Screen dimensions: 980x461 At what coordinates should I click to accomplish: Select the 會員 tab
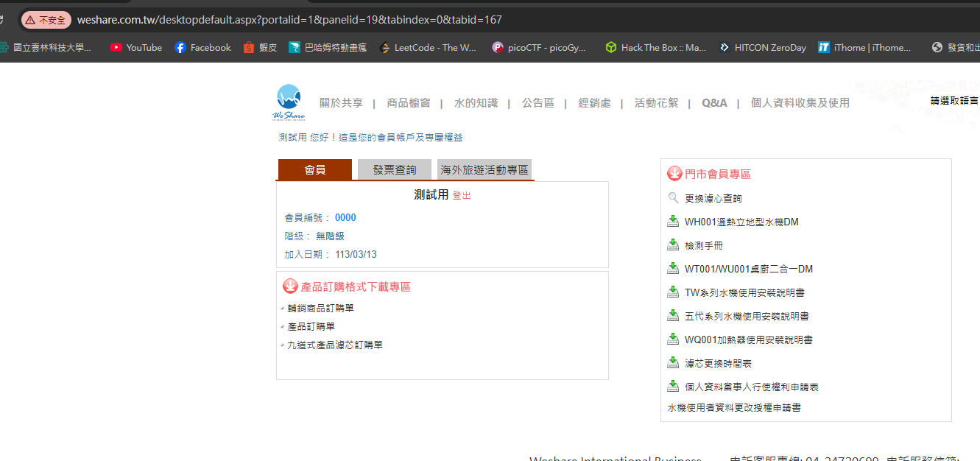[x=315, y=169]
